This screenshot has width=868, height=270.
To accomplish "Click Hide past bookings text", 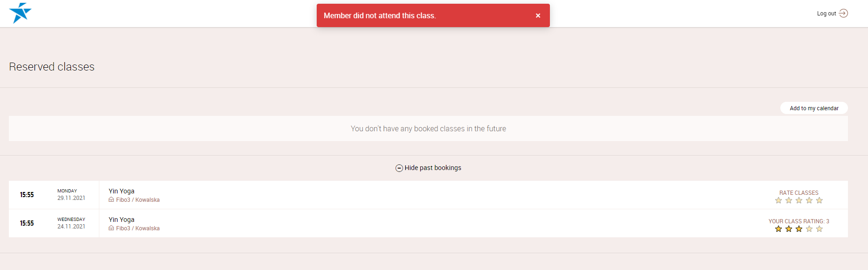I will pyautogui.click(x=433, y=168).
